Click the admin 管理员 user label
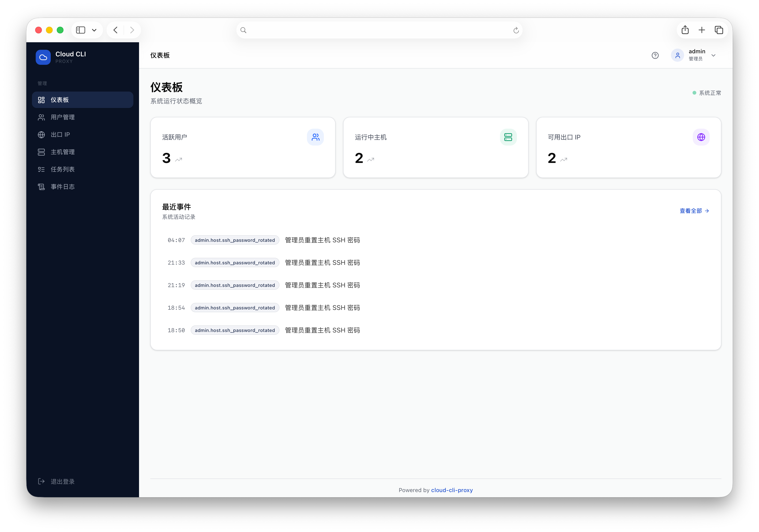The height and width of the screenshot is (532, 759). 697,55
